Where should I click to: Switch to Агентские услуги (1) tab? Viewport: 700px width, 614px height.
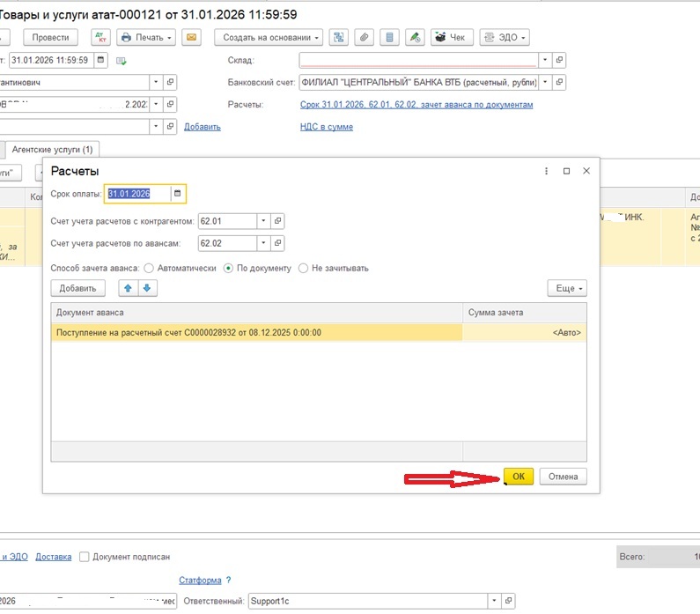click(x=54, y=150)
